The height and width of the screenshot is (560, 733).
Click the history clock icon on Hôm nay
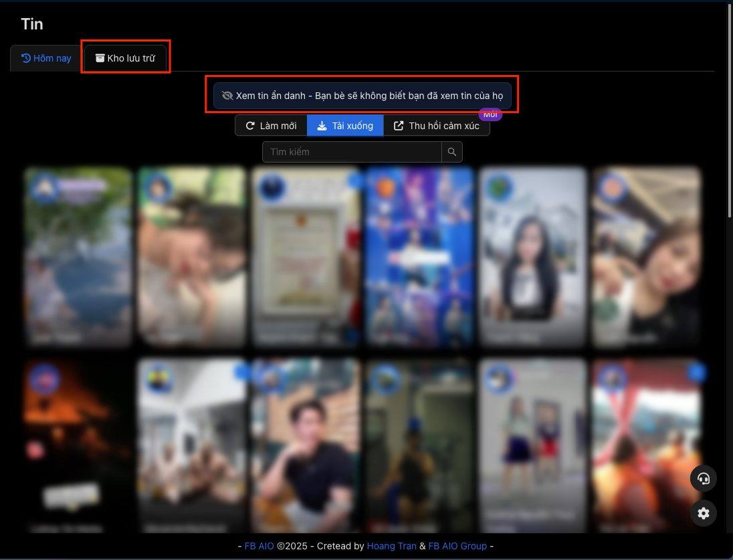pos(26,58)
